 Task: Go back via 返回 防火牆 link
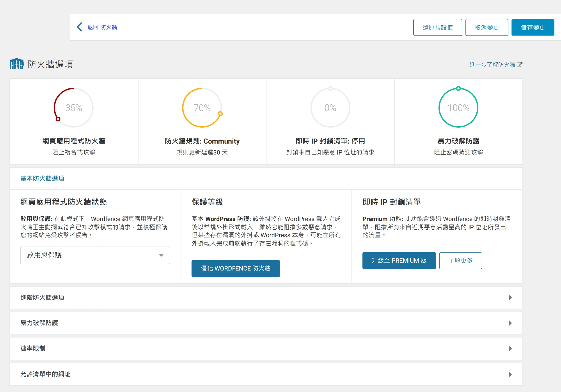(x=102, y=27)
